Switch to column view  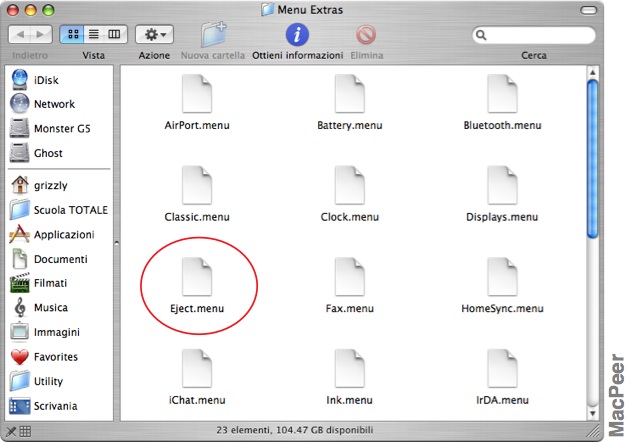114,34
